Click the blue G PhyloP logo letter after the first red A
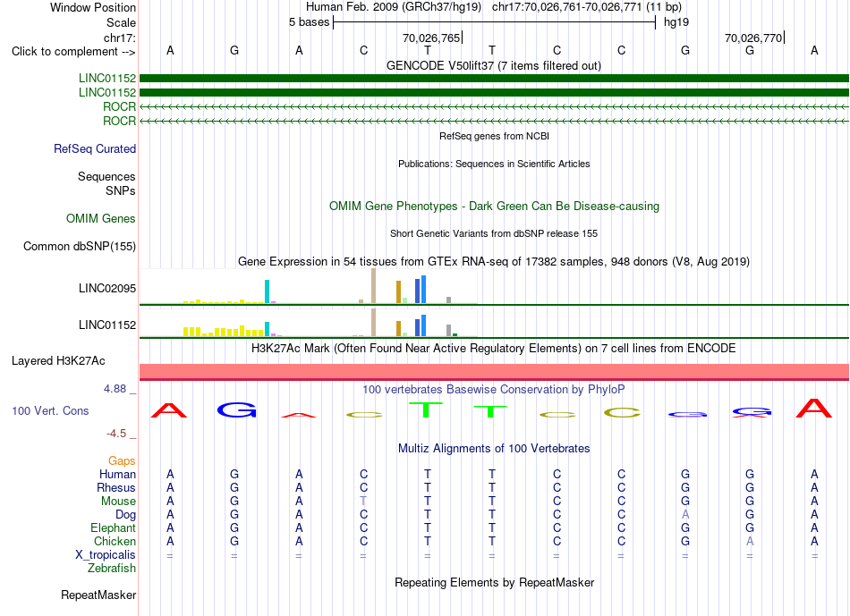This screenshot has height=616, width=850. point(236,410)
